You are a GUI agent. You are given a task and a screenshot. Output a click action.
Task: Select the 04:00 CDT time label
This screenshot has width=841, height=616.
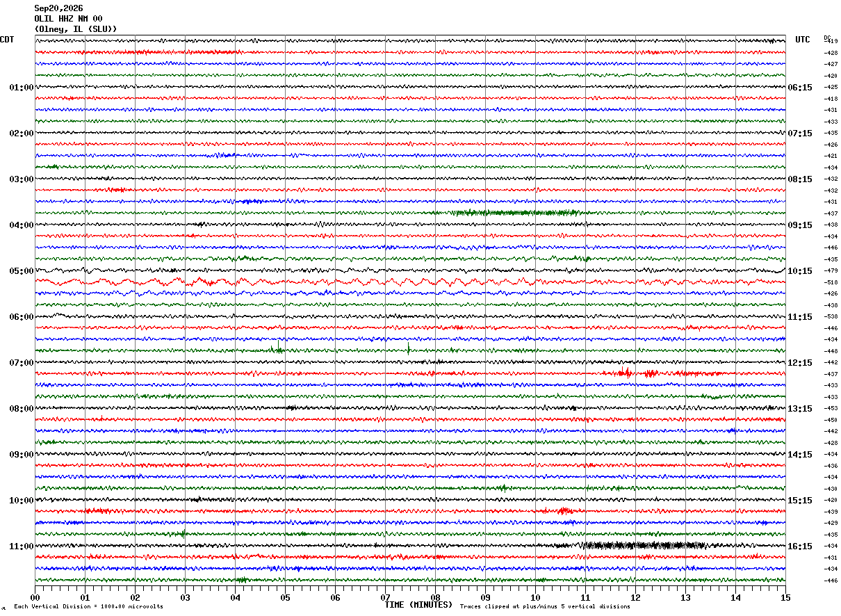tap(22, 225)
